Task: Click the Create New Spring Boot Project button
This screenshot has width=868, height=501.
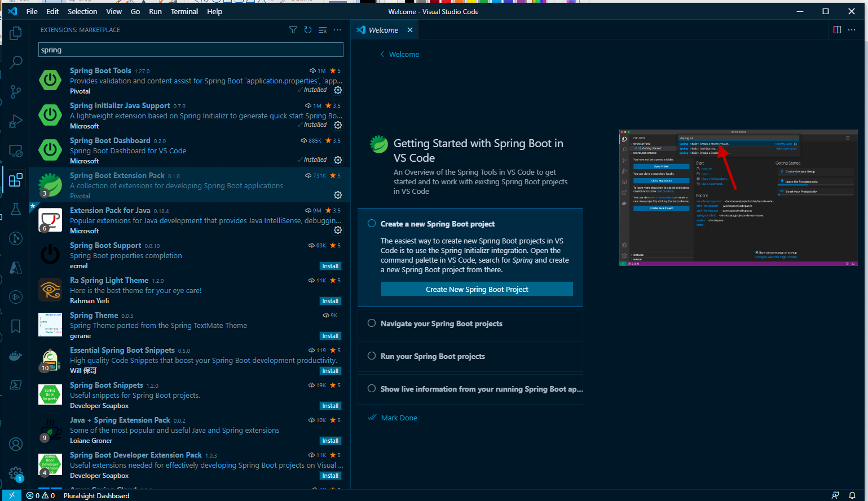Action: [x=477, y=289]
